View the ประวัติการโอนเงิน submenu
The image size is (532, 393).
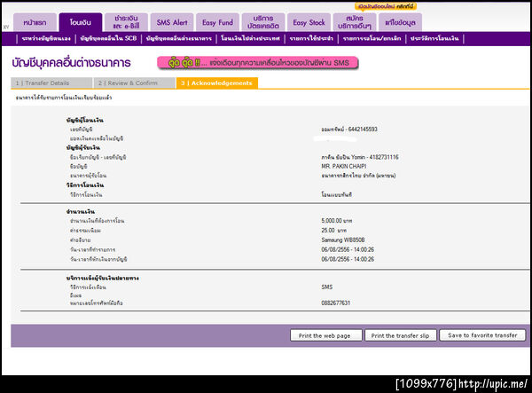(x=434, y=39)
